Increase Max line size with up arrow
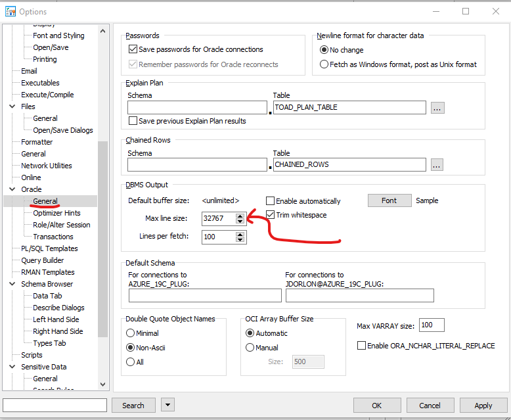Viewport: 511px width, 420px height. tap(240, 215)
